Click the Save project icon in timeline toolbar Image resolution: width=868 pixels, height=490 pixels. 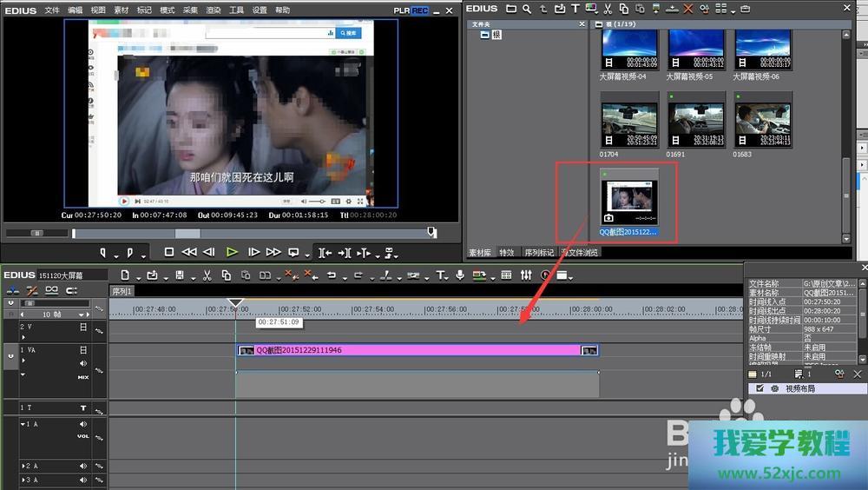pyautogui.click(x=180, y=275)
